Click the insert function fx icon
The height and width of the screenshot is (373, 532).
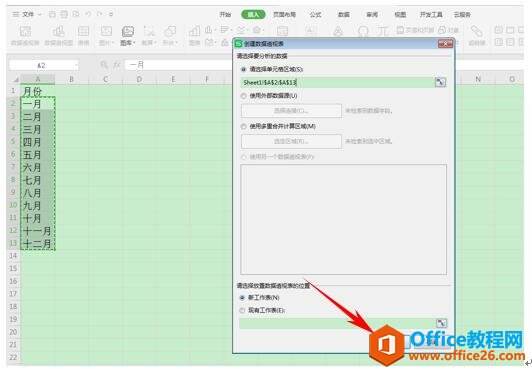[x=116, y=65]
